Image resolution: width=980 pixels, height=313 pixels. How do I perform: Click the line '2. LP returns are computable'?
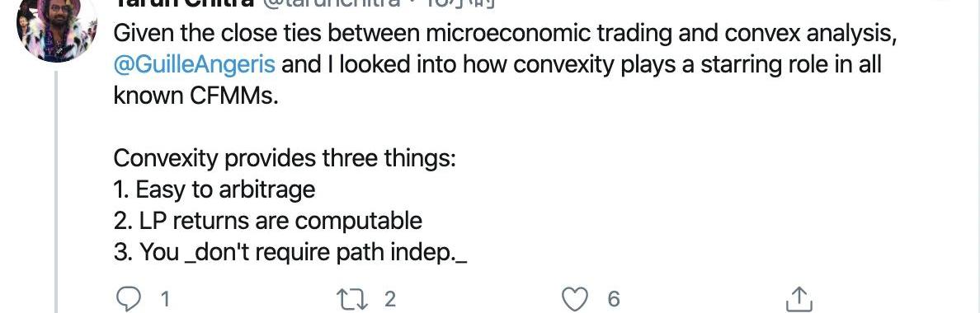tap(268, 221)
